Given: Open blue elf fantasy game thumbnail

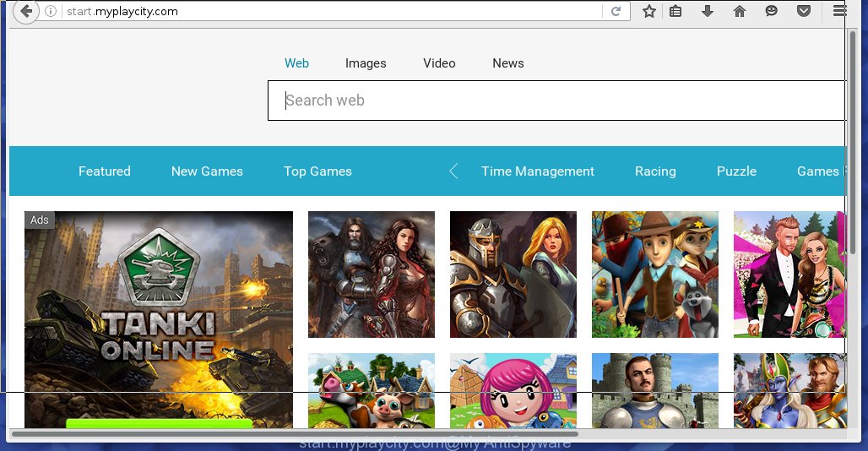Looking at the screenshot, I should (x=789, y=391).
